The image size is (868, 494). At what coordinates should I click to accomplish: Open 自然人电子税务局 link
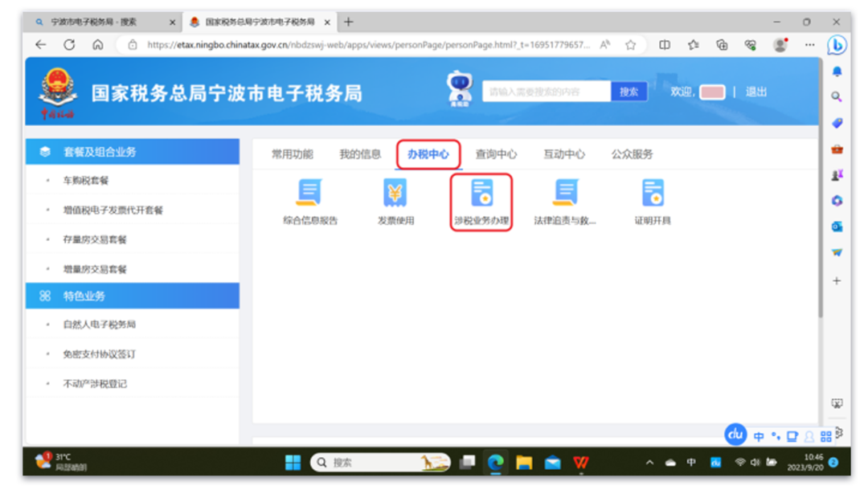(x=100, y=325)
